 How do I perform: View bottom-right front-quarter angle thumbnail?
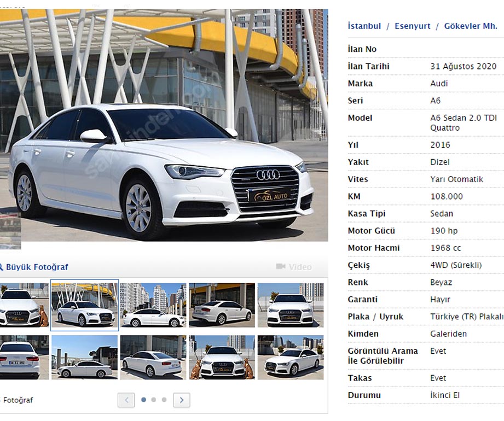[290, 357]
